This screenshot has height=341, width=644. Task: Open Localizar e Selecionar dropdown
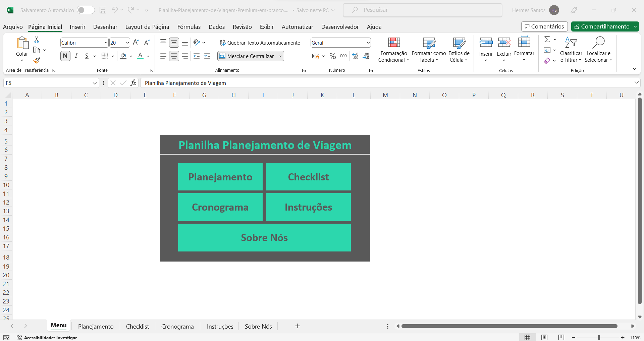(598, 50)
